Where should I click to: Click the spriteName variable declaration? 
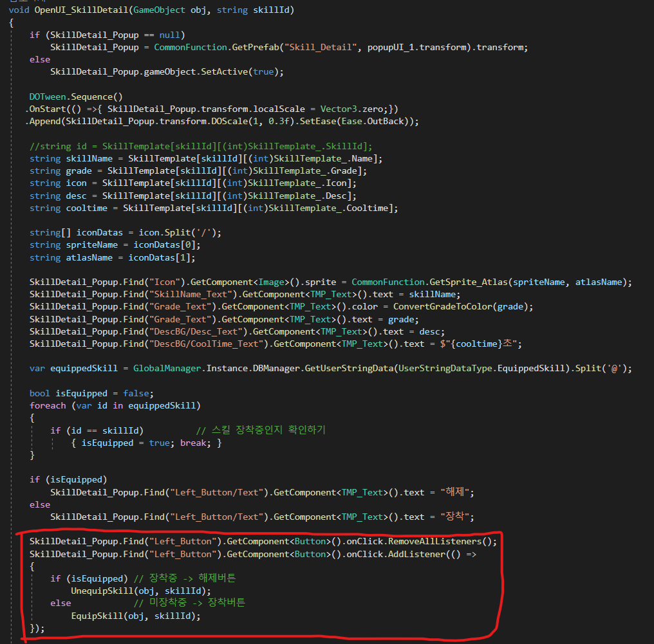tap(92, 244)
